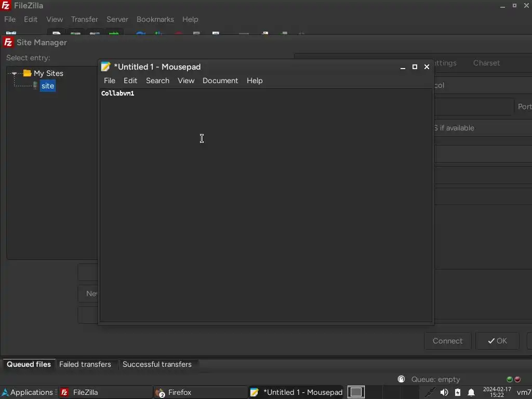The width and height of the screenshot is (532, 399).
Task: Close the Mousepad window
Action: (427, 67)
